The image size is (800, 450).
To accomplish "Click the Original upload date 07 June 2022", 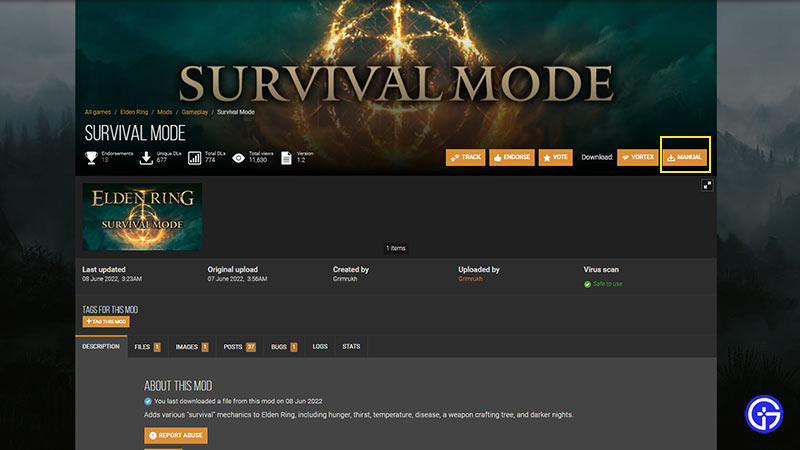I will pyautogui.click(x=237, y=279).
